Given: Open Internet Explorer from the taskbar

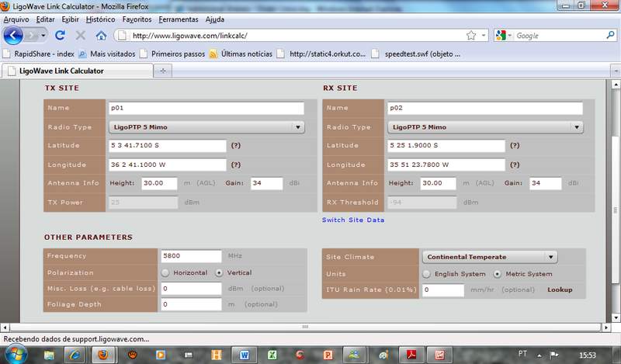Looking at the screenshot, I should (x=75, y=355).
